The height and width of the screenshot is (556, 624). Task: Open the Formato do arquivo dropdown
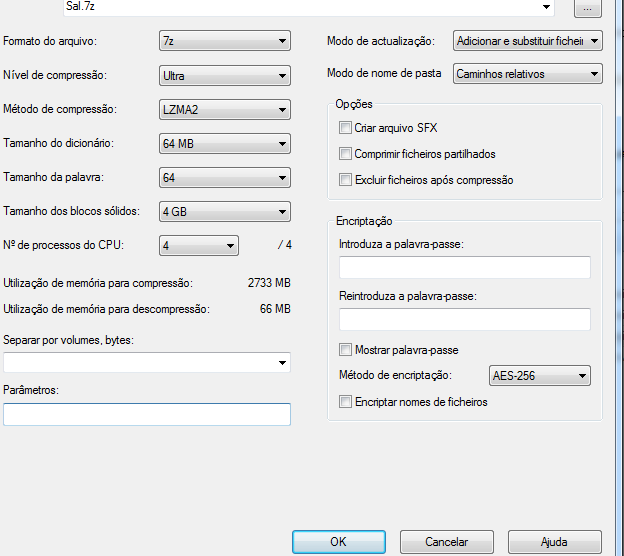pyautogui.click(x=224, y=41)
